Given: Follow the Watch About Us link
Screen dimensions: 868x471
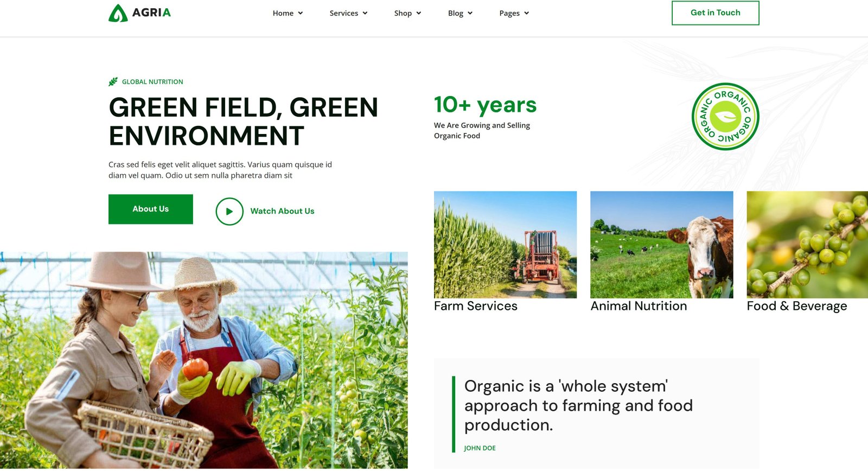Looking at the screenshot, I should point(282,211).
